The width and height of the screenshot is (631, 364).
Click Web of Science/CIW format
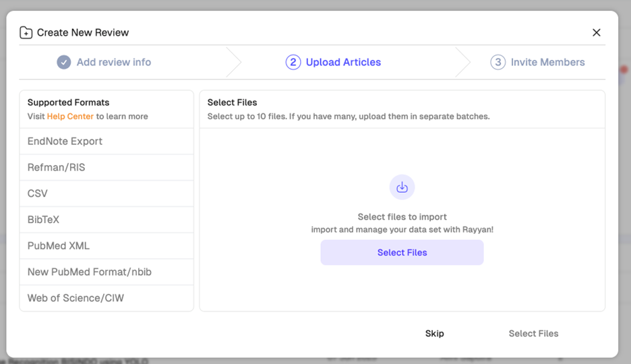click(76, 298)
